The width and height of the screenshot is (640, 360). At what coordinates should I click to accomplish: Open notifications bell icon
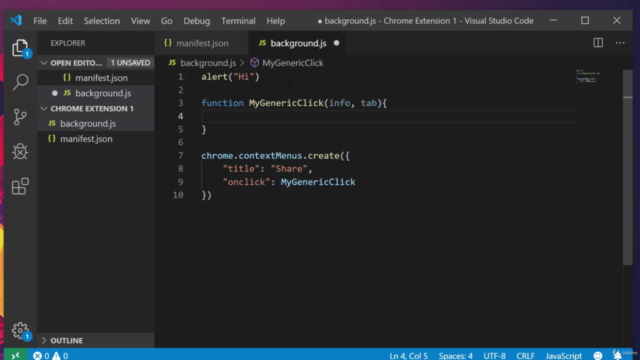(x=618, y=356)
